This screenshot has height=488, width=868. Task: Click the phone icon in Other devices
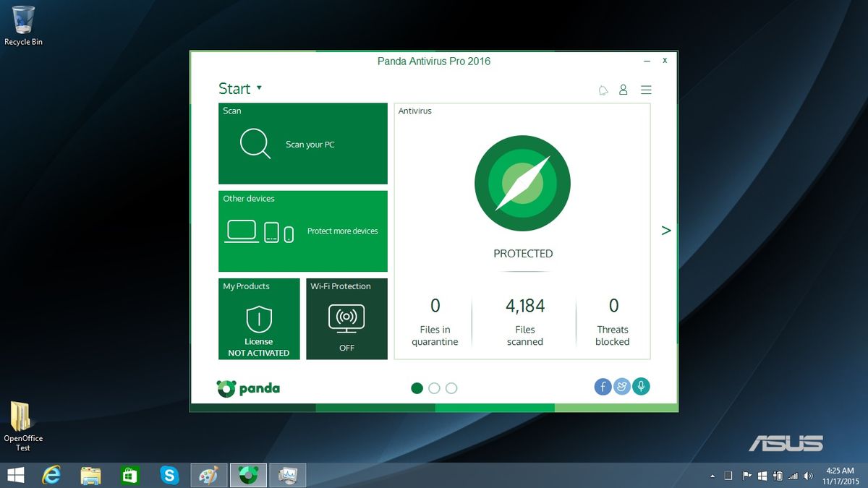[x=289, y=234]
